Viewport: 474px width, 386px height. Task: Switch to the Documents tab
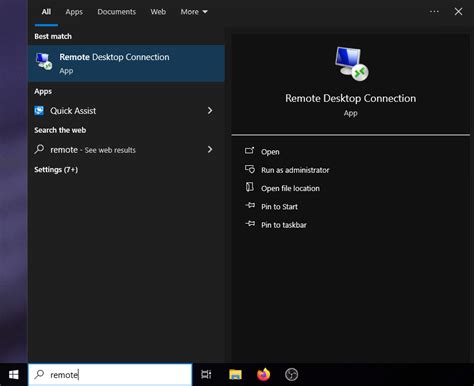tap(117, 12)
